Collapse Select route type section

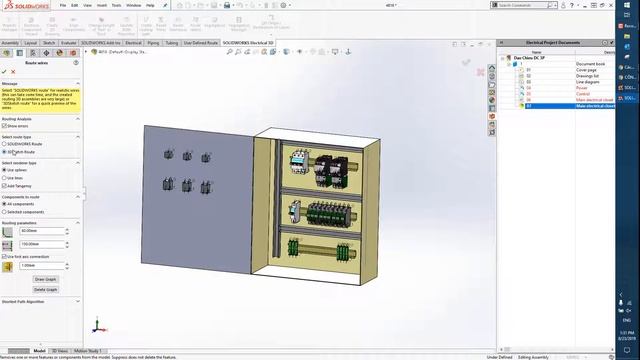[78, 137]
